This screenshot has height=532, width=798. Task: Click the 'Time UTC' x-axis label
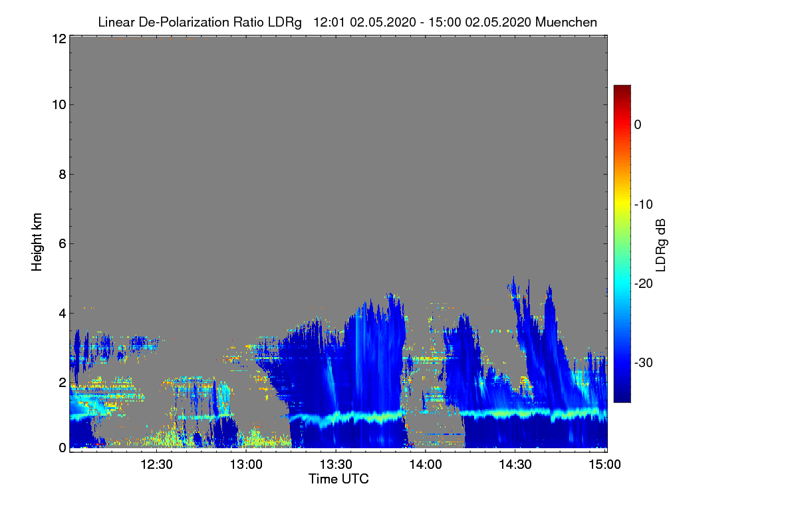(338, 479)
